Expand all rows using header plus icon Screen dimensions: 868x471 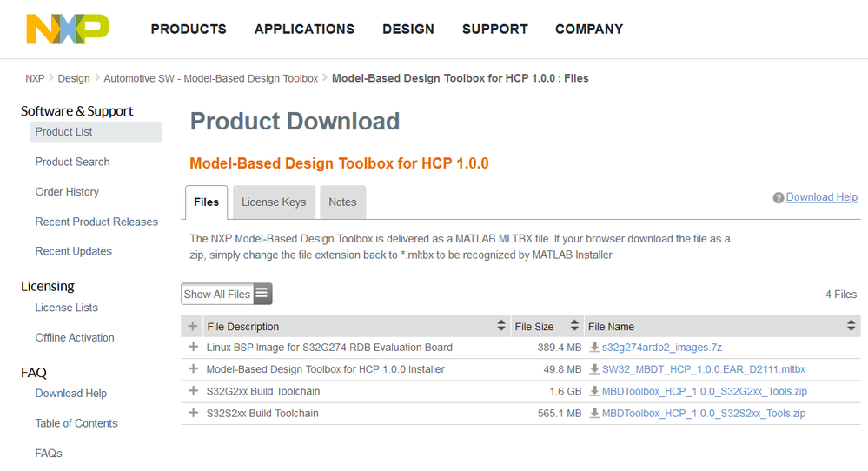pos(193,326)
